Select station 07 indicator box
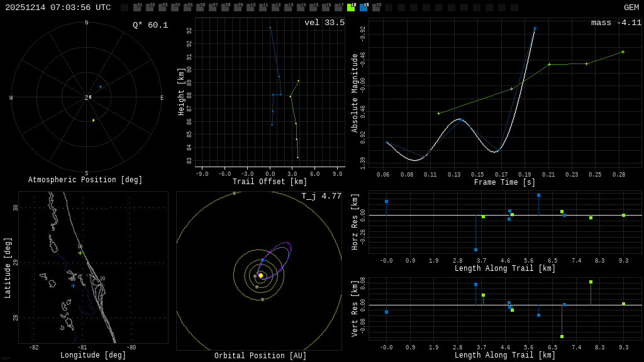This screenshot has width=644, height=362. pos(213,8)
